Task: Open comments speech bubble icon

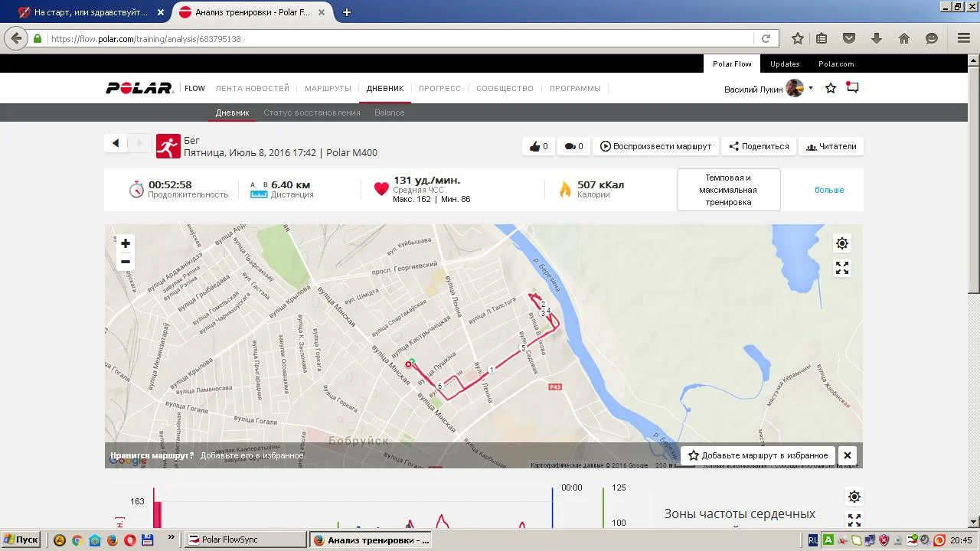Action: [x=573, y=146]
